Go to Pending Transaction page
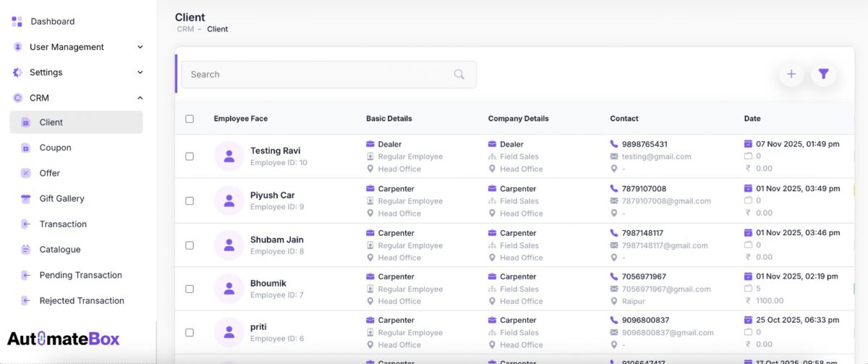 coord(80,275)
